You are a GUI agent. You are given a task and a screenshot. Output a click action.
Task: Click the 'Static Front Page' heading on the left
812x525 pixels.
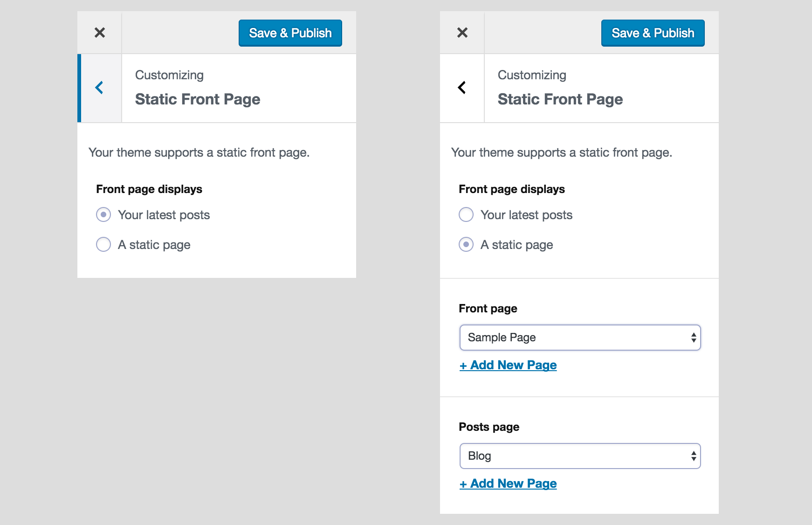[198, 99]
